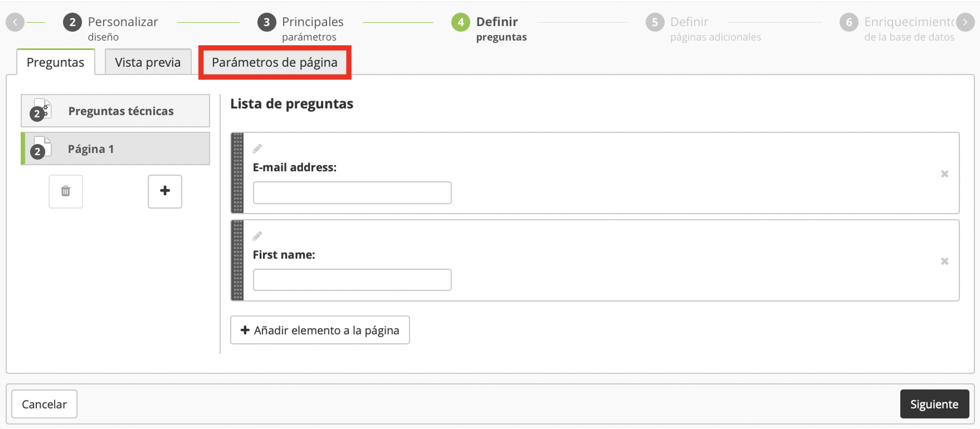Click pencil edit icon for First name
Image resolution: width=980 pixels, height=429 pixels.
coord(257,236)
